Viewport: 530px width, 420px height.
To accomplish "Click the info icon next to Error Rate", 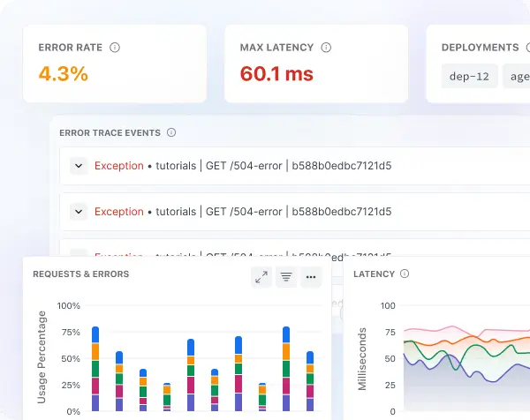I will pyautogui.click(x=115, y=48).
